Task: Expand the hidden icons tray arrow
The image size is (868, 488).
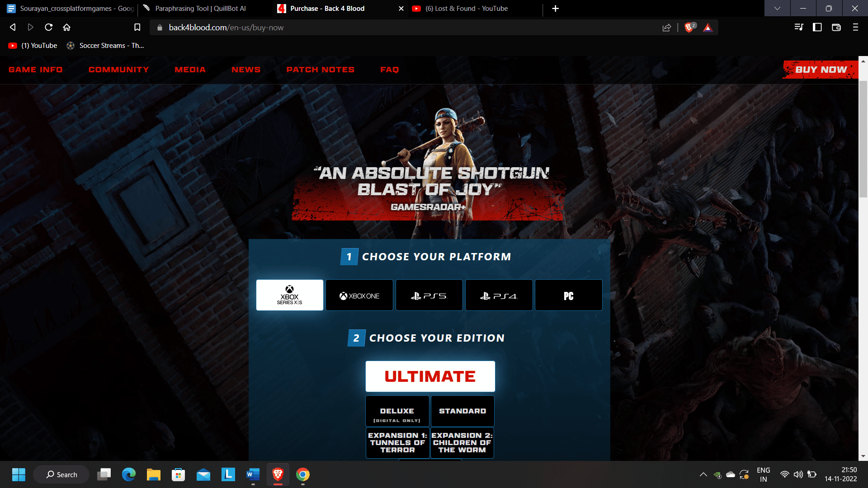Action: click(x=703, y=475)
